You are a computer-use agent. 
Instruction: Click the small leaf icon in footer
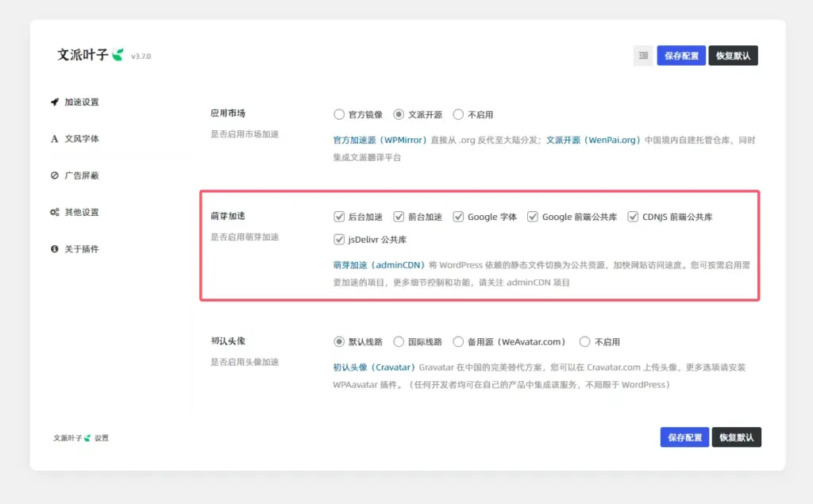point(87,437)
